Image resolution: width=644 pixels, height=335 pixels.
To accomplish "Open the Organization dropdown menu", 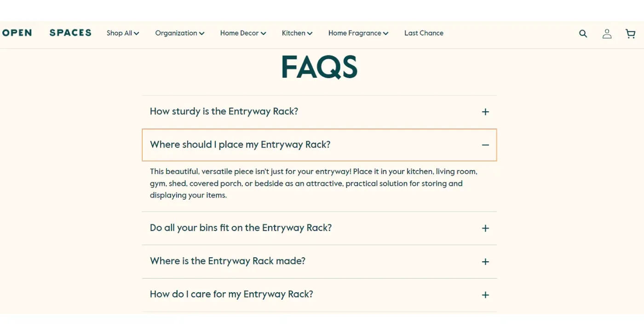I will pos(179,33).
